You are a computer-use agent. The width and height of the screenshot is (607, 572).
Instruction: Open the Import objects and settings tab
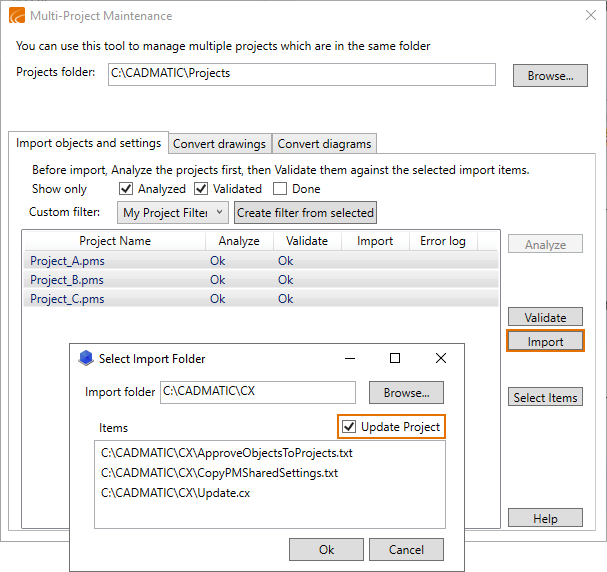[x=88, y=143]
